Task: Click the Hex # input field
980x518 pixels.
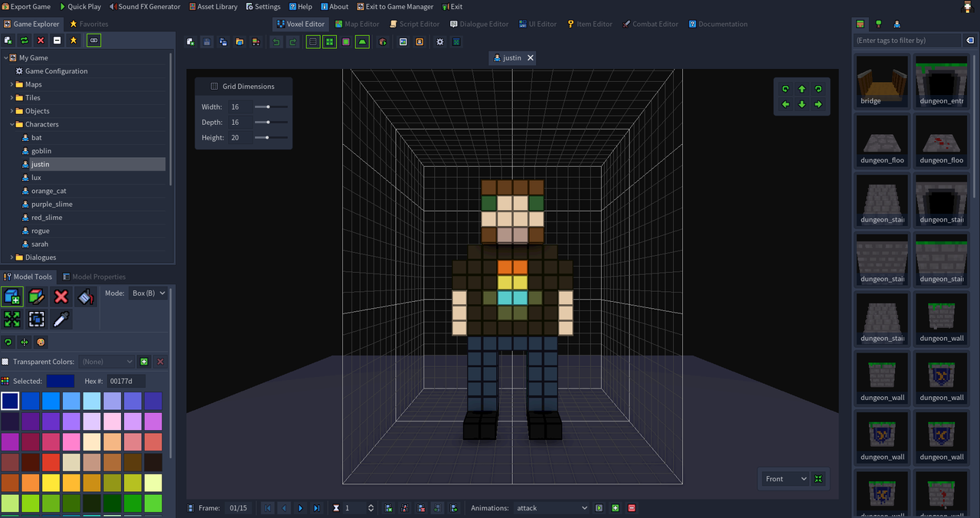Action: click(x=126, y=381)
